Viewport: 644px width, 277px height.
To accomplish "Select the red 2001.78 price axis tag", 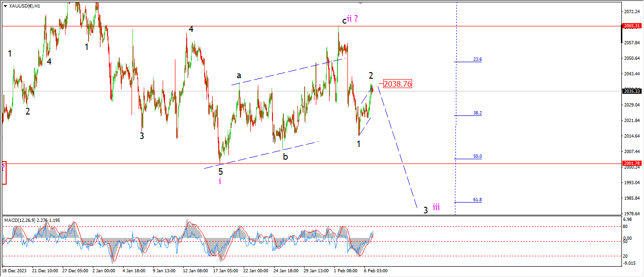I will tap(631, 163).
